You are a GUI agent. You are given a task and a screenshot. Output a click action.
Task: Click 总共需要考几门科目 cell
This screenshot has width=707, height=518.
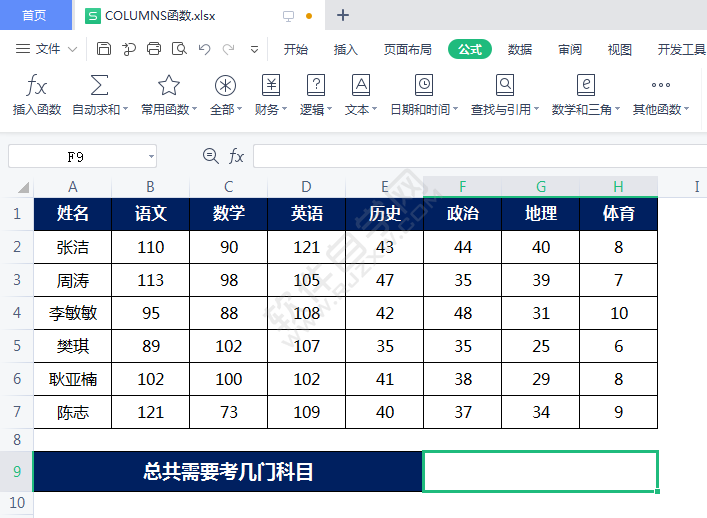point(228,472)
